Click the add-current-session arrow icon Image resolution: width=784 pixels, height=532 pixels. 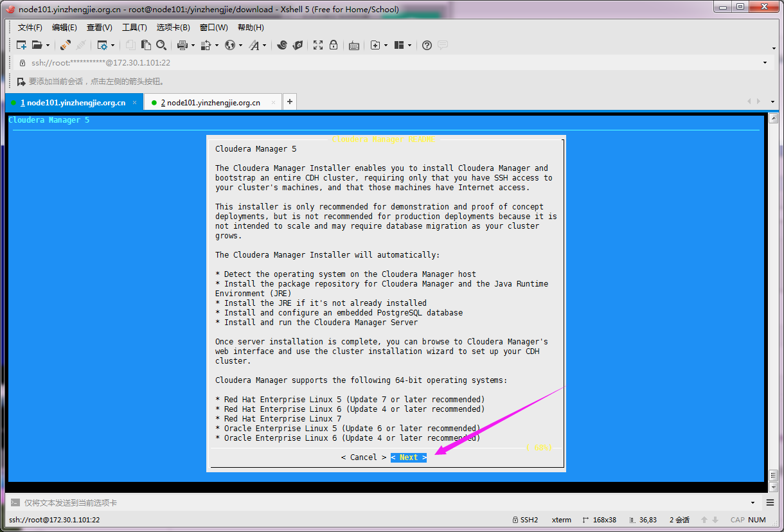(21, 82)
